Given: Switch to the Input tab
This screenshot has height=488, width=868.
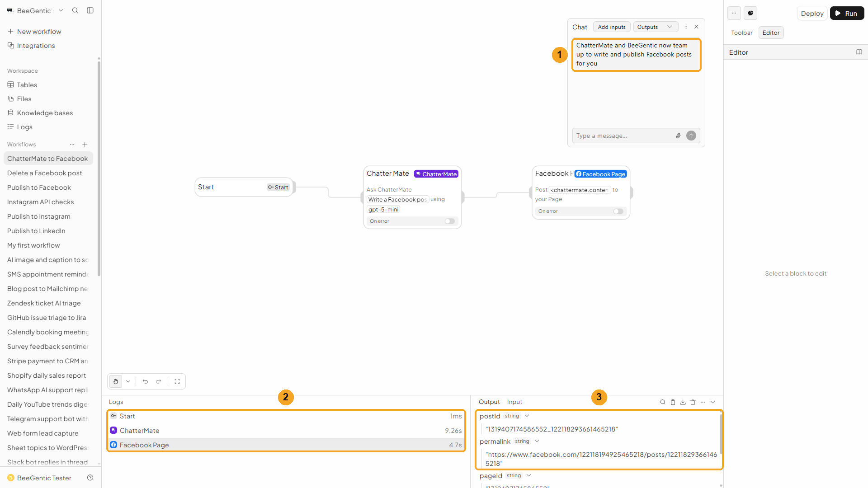Looking at the screenshot, I should click(514, 402).
